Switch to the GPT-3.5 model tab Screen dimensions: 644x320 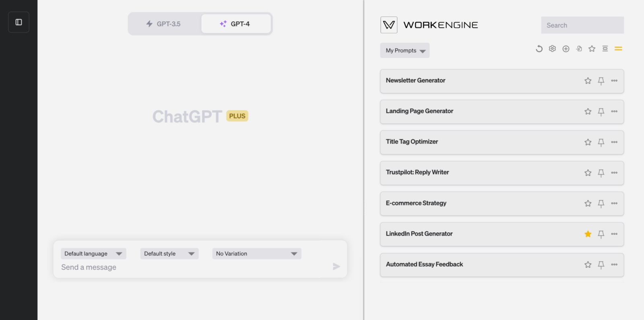click(x=164, y=24)
